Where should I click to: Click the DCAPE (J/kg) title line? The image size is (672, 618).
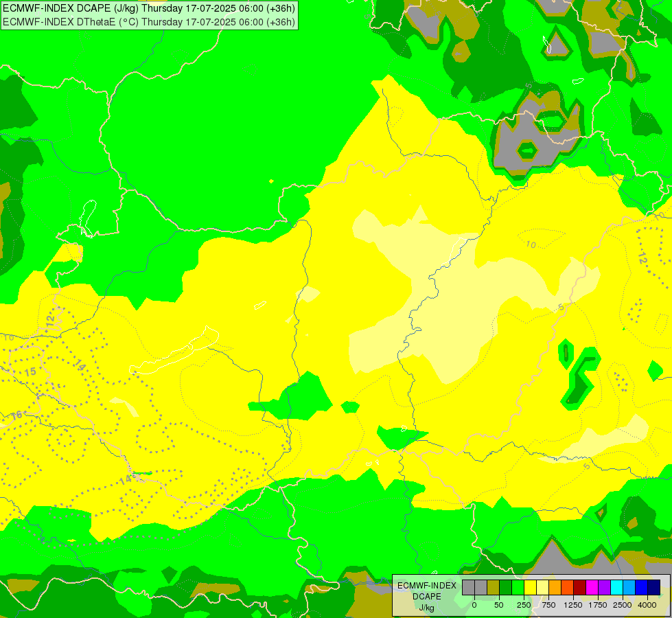click(149, 8)
